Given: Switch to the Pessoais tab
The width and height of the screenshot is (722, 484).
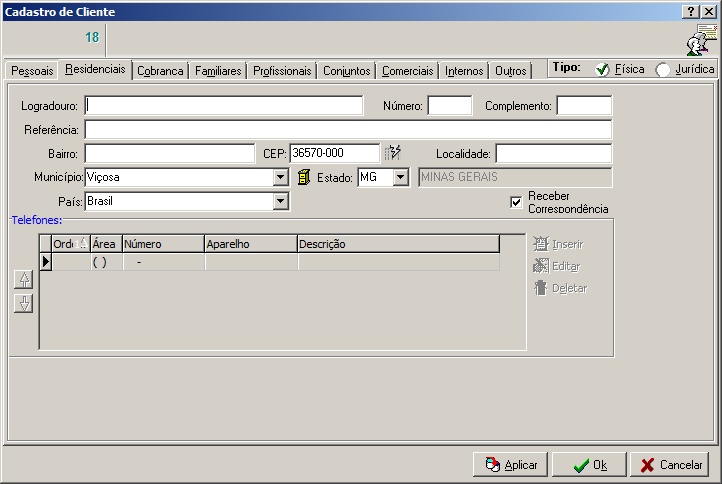Looking at the screenshot, I should coord(32,71).
